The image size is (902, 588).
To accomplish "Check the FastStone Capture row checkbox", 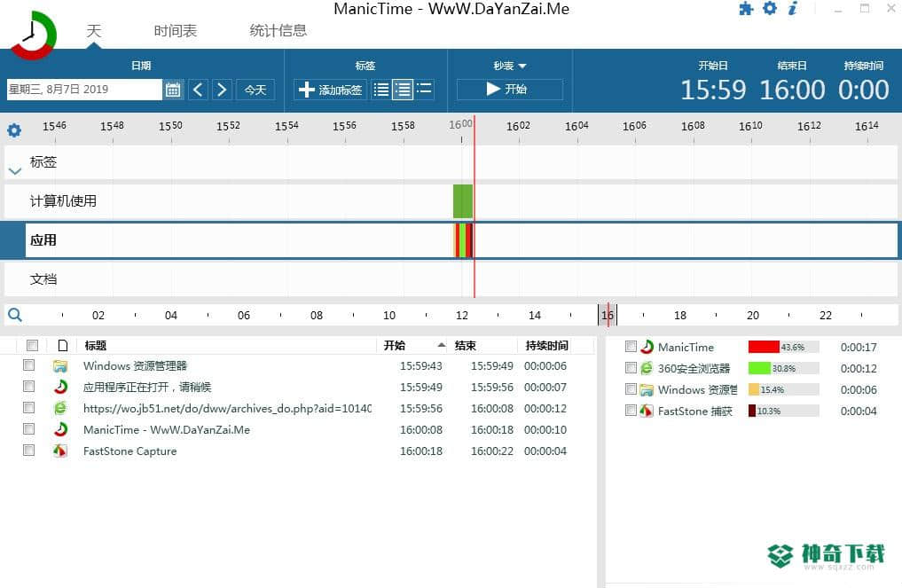I will tap(28, 451).
